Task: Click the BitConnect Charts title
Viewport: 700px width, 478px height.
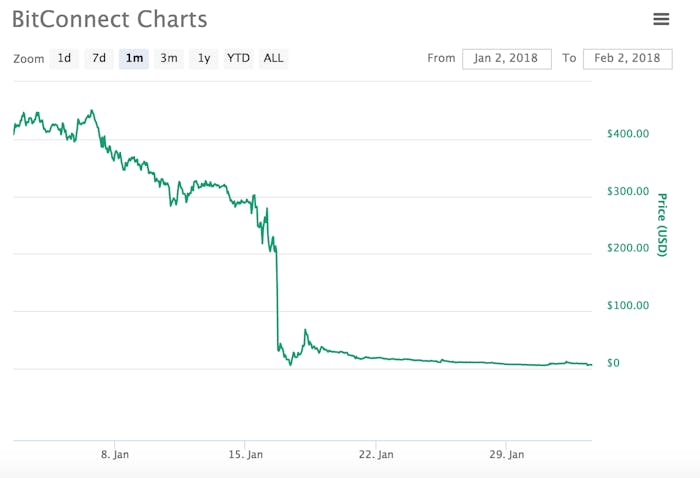Action: tap(109, 19)
